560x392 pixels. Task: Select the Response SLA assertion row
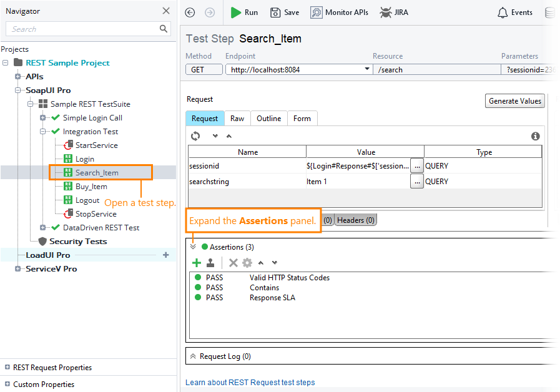[272, 297]
